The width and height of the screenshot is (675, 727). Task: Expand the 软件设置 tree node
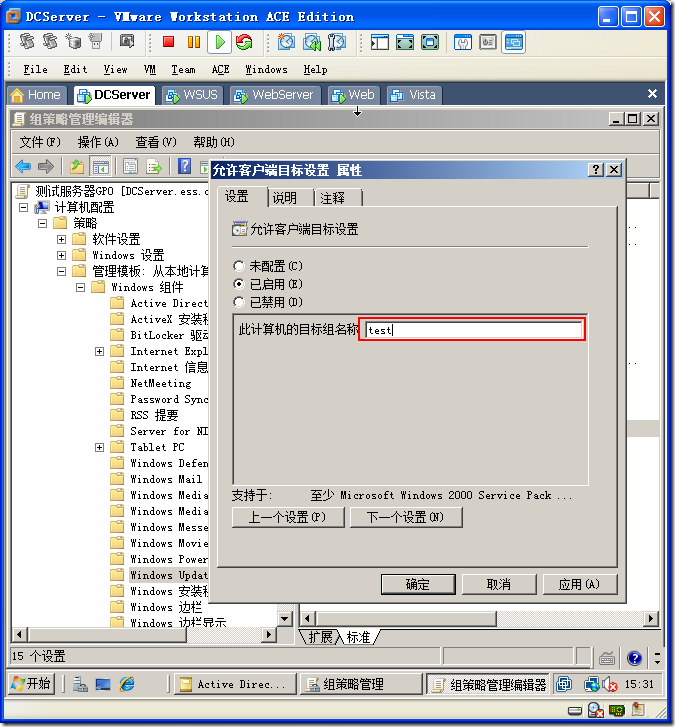61,239
